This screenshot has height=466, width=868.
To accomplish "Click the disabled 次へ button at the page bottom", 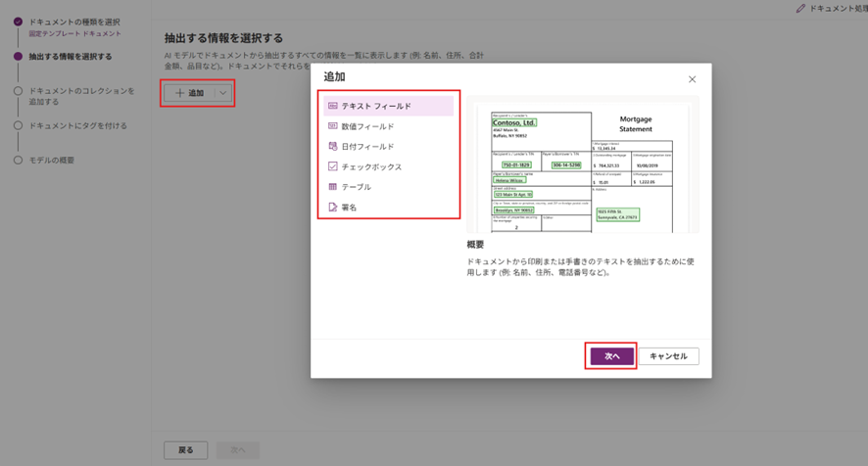I will [x=238, y=450].
